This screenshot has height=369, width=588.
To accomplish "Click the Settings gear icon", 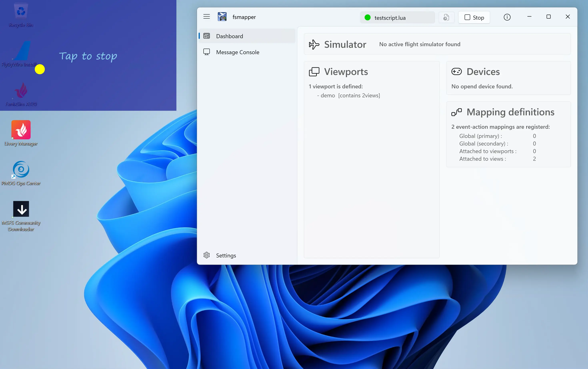I will 207,255.
